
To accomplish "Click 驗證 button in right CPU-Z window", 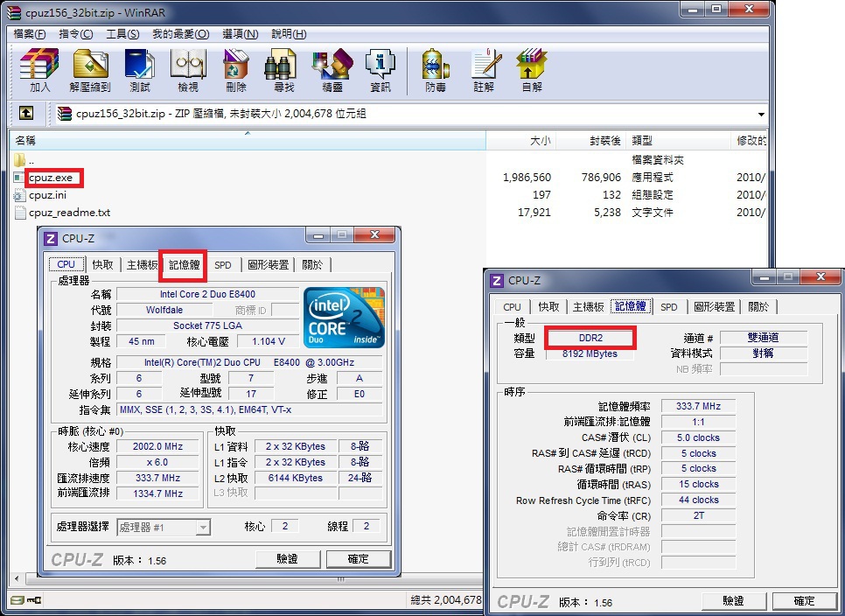I will coord(733,600).
